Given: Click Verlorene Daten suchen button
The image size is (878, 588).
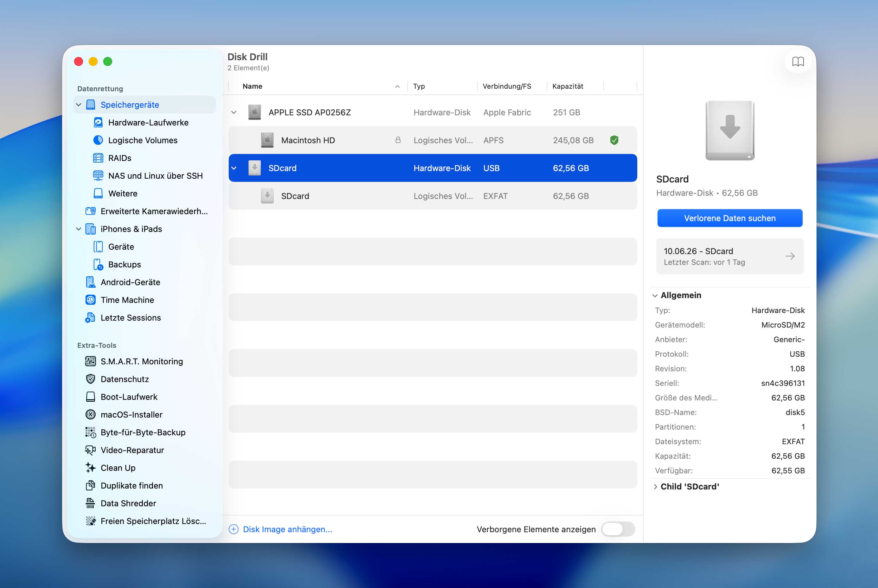Looking at the screenshot, I should (x=729, y=218).
